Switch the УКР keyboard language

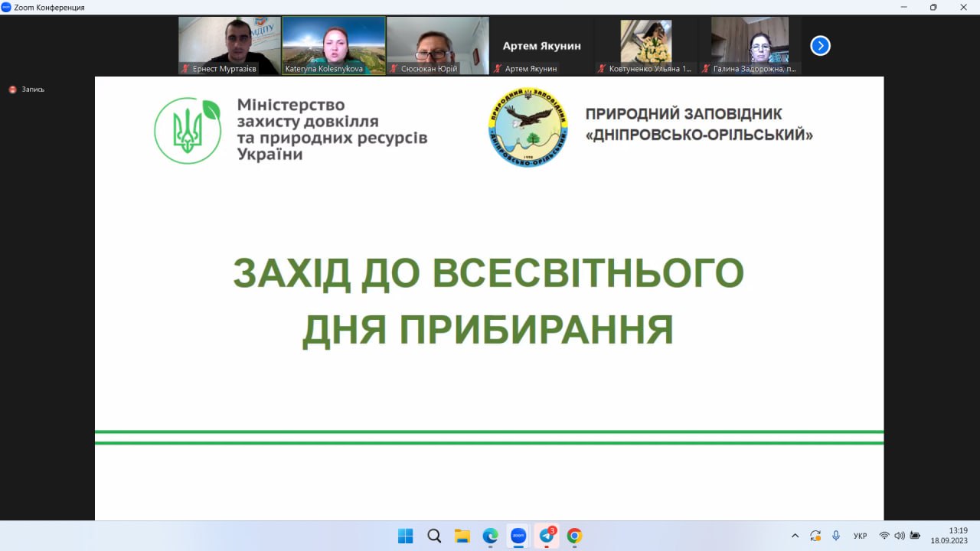[x=860, y=536]
